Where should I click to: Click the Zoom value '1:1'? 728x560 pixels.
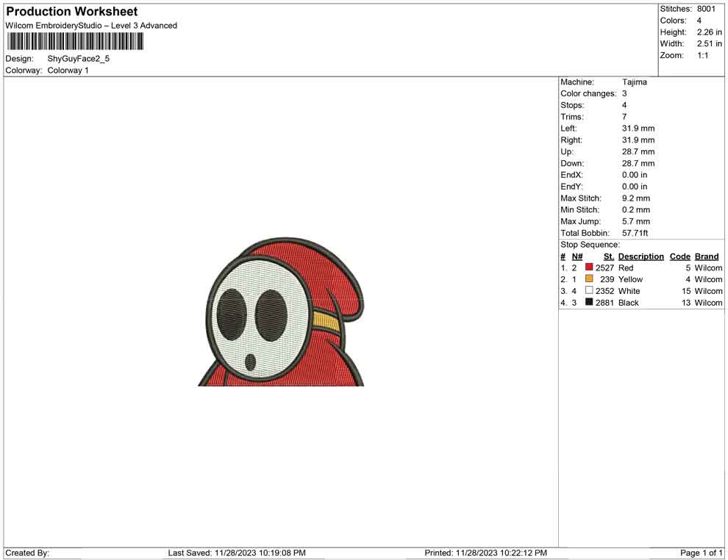coord(702,55)
